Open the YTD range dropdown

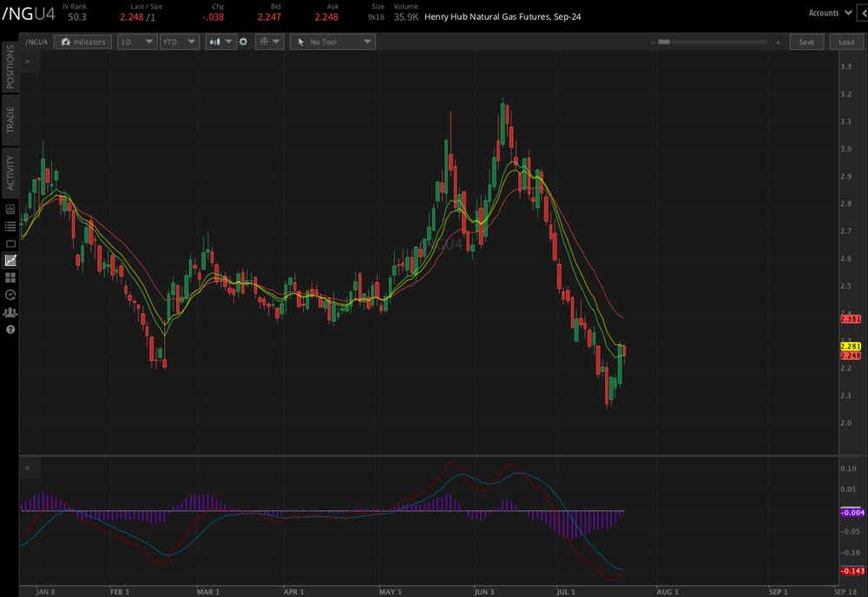click(x=179, y=41)
